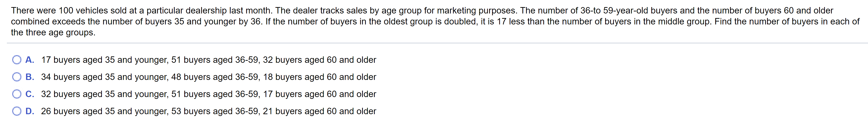Image resolution: width=868 pixels, height=124 pixels.
Task: Click the bold letter A. label
Action: 30,60
